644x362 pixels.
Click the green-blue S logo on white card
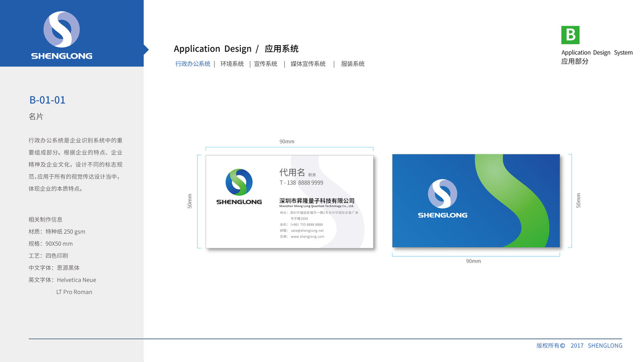click(x=239, y=182)
